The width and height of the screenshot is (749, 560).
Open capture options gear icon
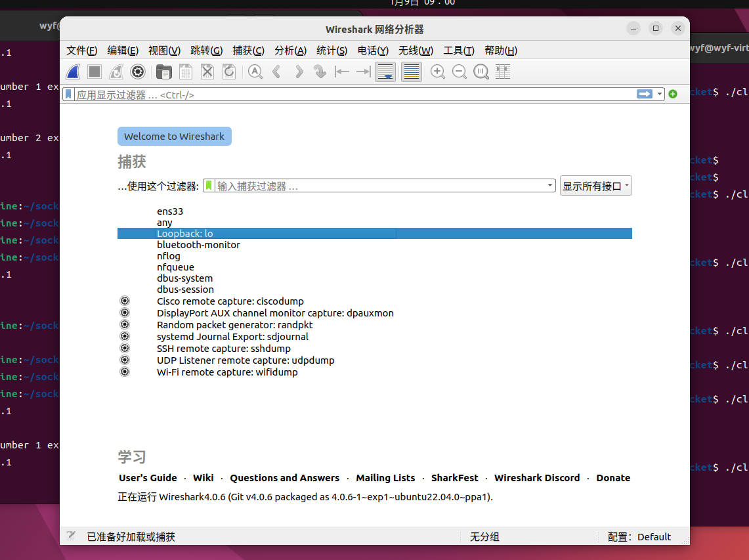coord(138,72)
